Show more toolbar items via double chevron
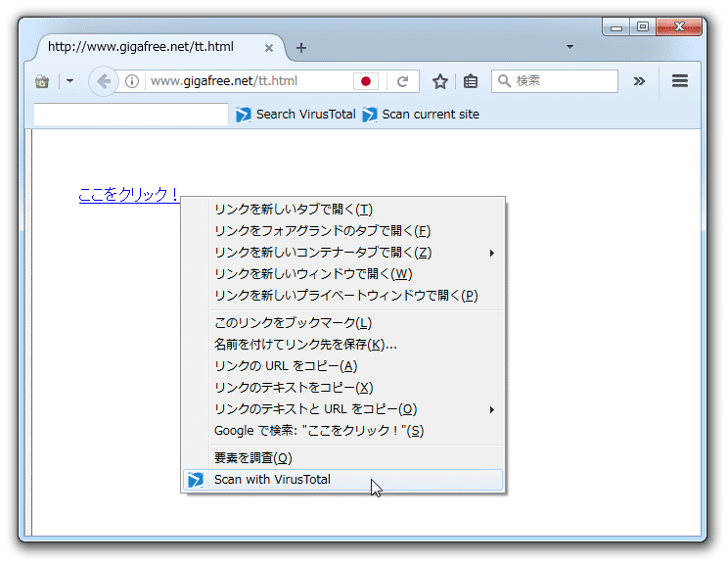The image size is (728, 564). pyautogui.click(x=639, y=81)
